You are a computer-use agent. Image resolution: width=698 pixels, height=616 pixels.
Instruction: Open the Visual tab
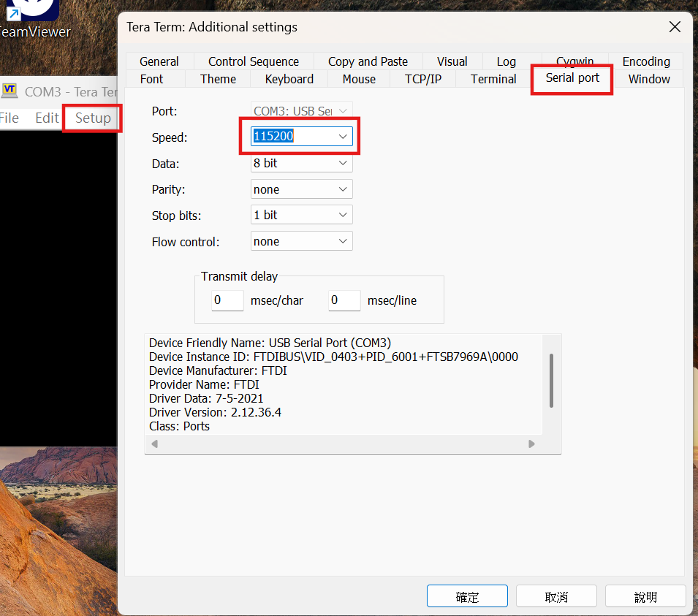pyautogui.click(x=452, y=61)
